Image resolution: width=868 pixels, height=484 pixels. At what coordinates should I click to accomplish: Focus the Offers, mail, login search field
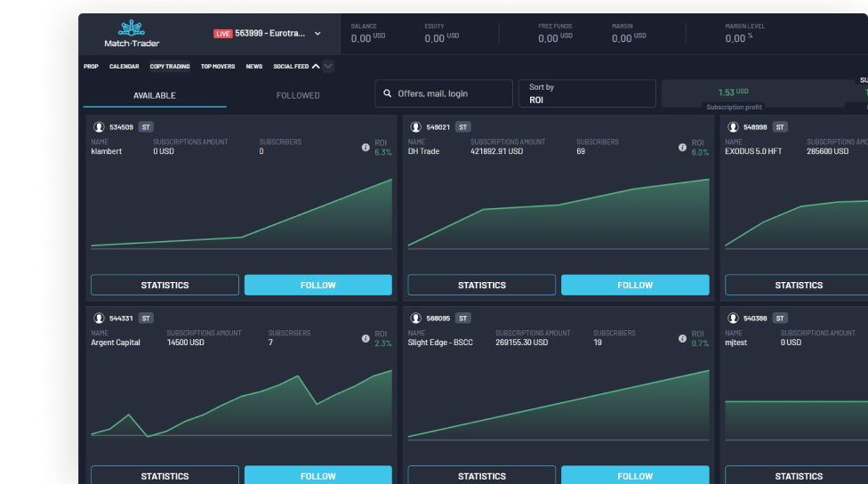(x=444, y=93)
